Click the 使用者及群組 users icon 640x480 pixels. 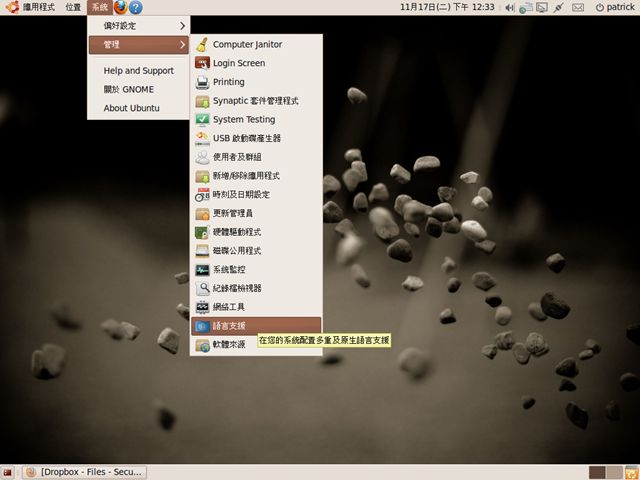(202, 157)
